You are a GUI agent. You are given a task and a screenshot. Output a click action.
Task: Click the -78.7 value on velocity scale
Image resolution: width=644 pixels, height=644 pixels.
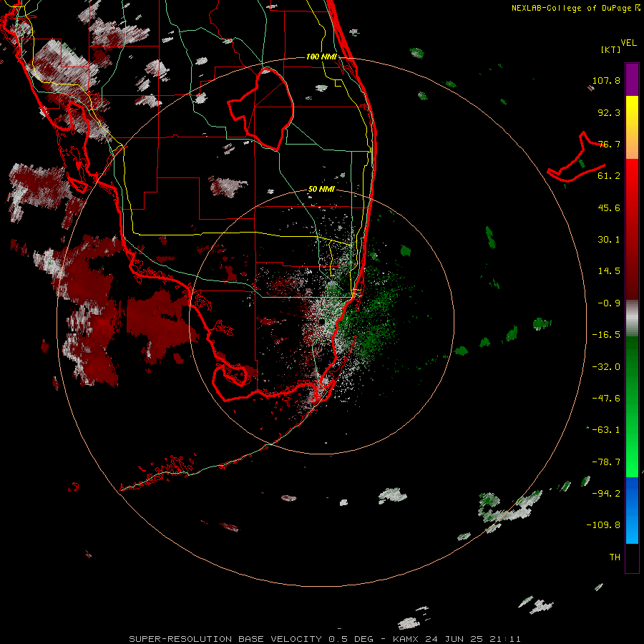click(x=606, y=462)
